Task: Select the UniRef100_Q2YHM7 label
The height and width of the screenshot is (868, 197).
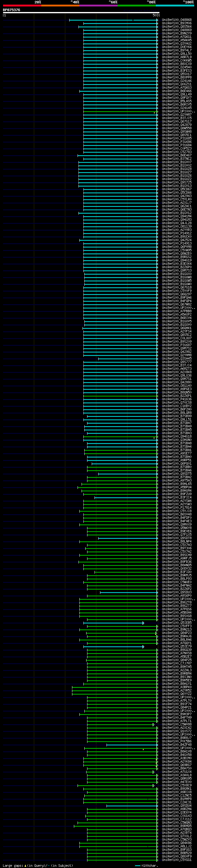Action: (176, 115)
